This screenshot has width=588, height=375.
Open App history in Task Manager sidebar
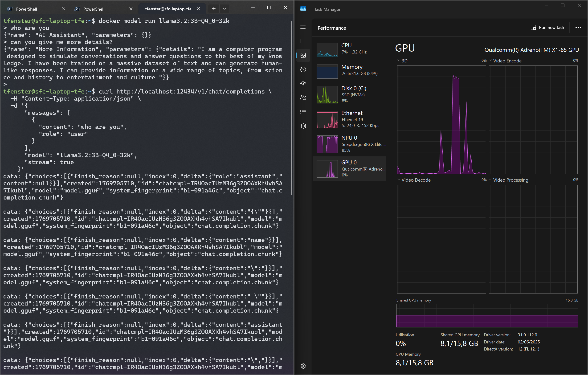click(x=303, y=69)
